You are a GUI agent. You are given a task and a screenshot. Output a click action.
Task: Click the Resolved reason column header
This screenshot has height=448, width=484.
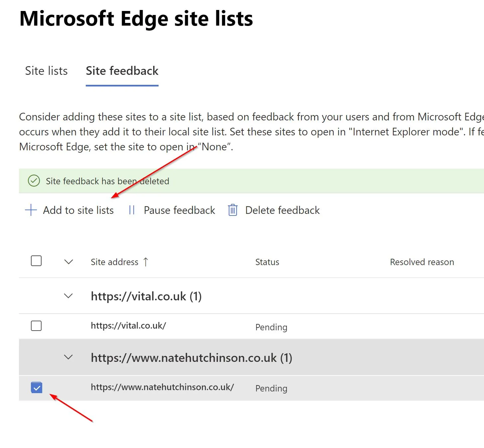[422, 262]
